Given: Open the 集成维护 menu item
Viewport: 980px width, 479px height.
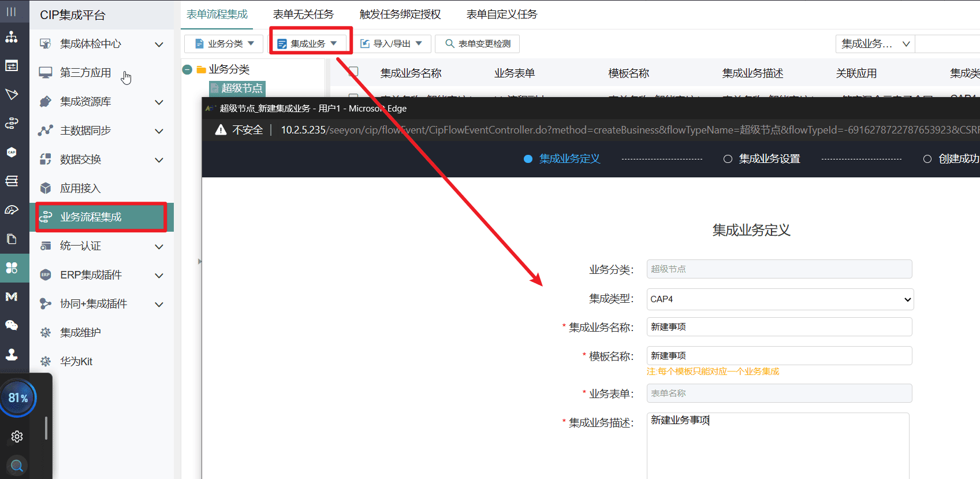Looking at the screenshot, I should coord(102,333).
